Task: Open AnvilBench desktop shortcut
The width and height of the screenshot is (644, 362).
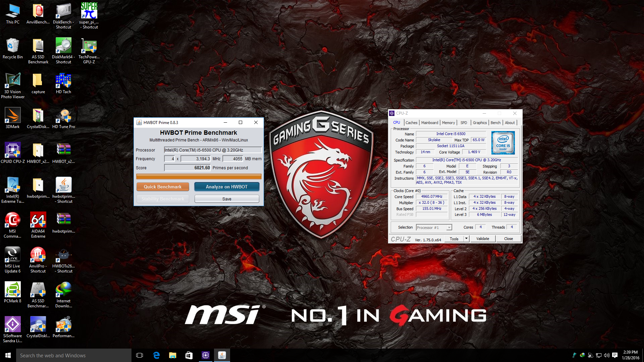Action: (38, 14)
